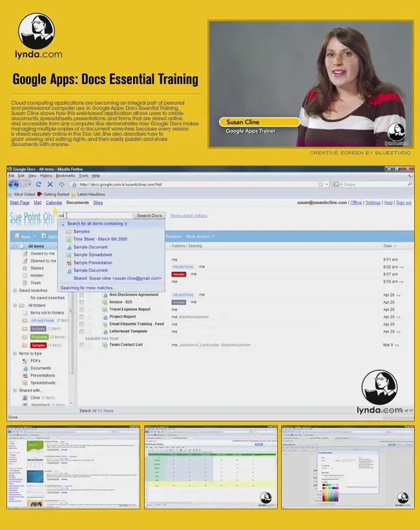The image size is (420, 530).
Task: Click the Docs search input field
Action: point(94,216)
